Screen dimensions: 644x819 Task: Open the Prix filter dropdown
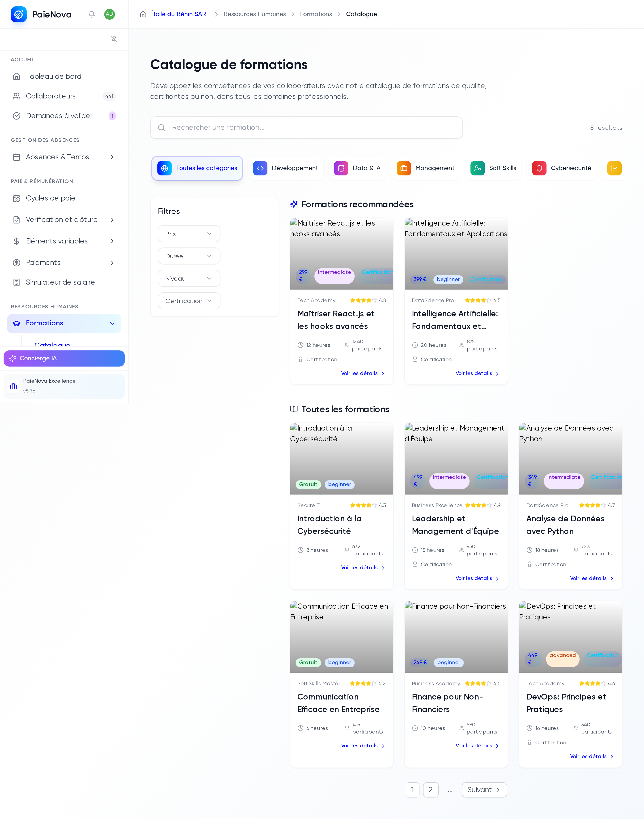coord(189,234)
